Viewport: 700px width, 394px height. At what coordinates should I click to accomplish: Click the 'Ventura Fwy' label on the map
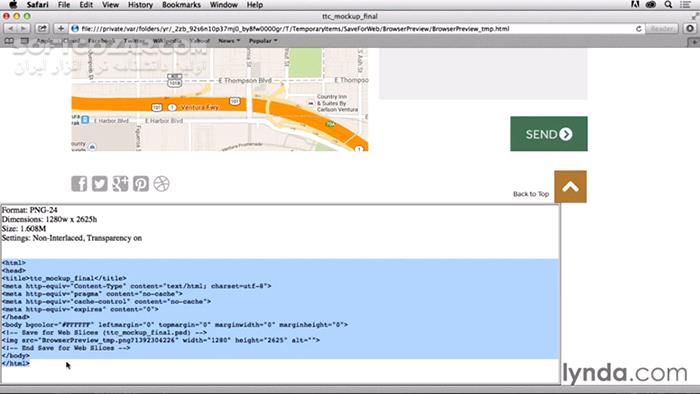coord(200,108)
